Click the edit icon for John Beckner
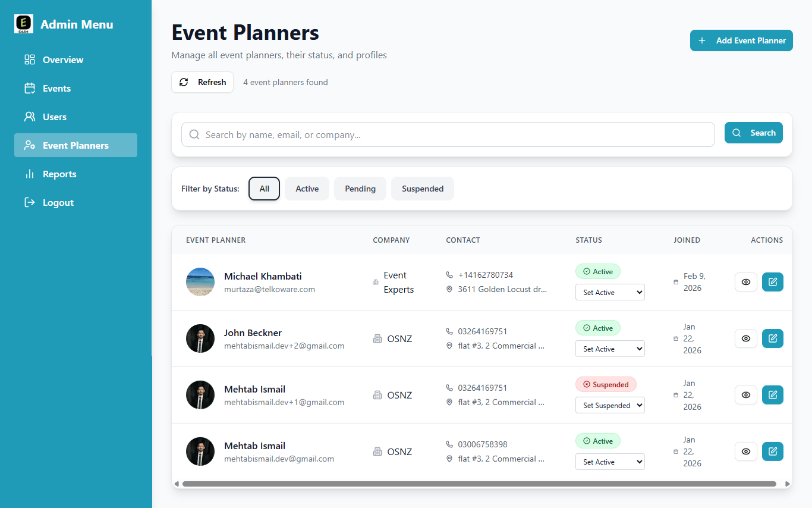812x508 pixels. click(772, 338)
